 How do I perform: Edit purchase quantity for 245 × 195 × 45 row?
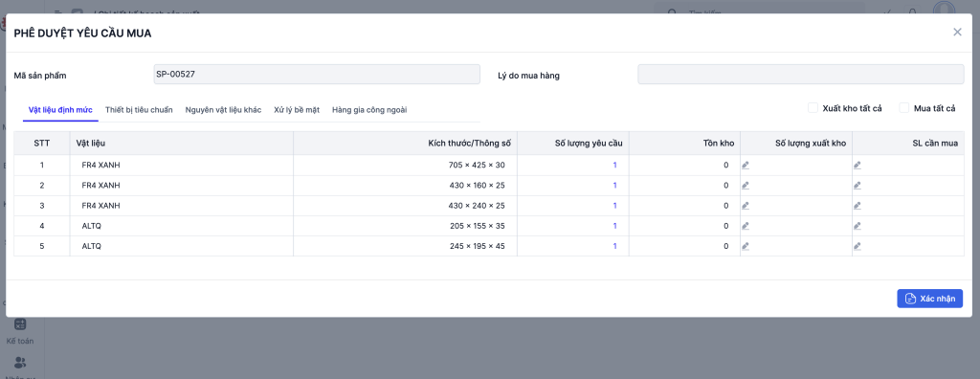tap(857, 246)
